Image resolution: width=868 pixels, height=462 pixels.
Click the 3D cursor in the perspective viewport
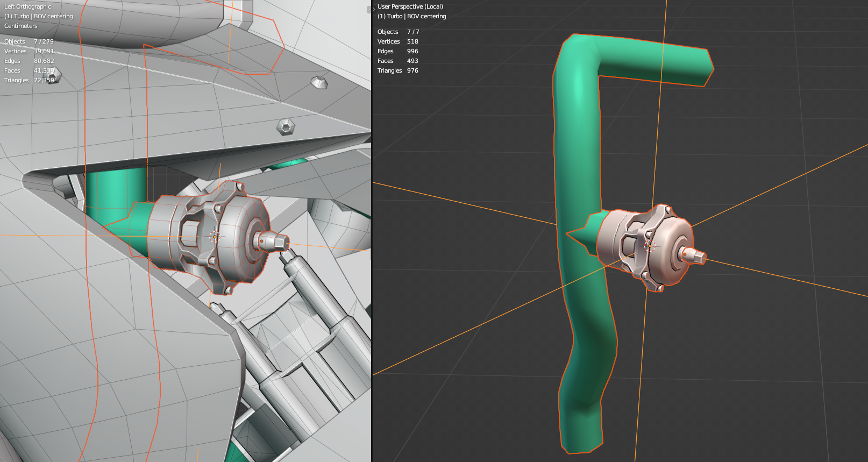tap(650, 246)
